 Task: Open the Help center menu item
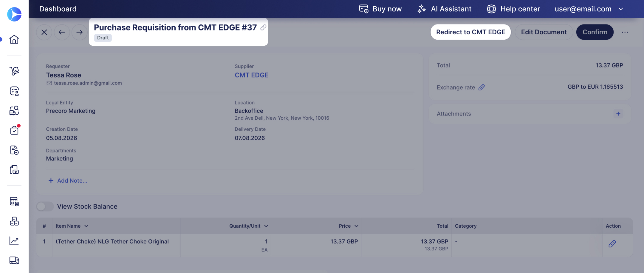click(513, 9)
